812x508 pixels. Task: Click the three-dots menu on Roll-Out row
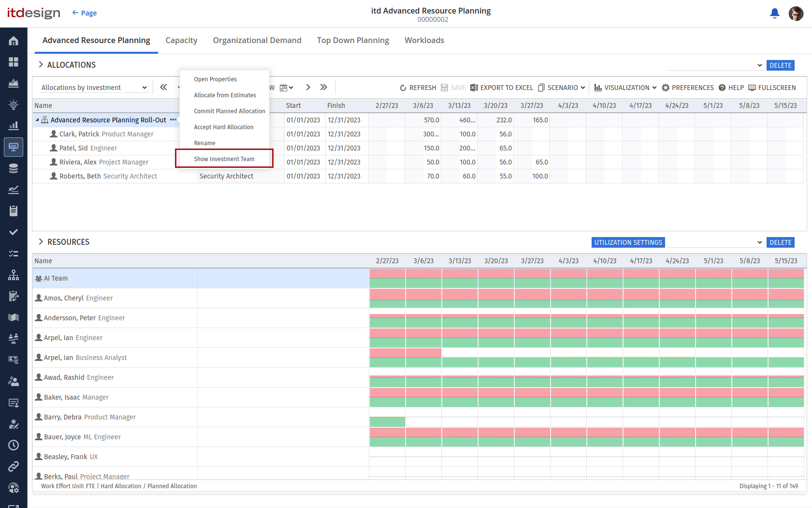(x=173, y=120)
